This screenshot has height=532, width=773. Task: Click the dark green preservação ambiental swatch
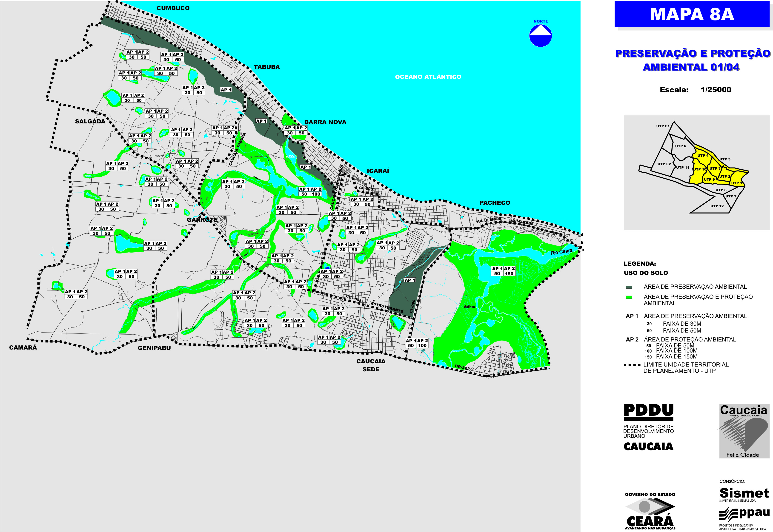click(x=629, y=287)
